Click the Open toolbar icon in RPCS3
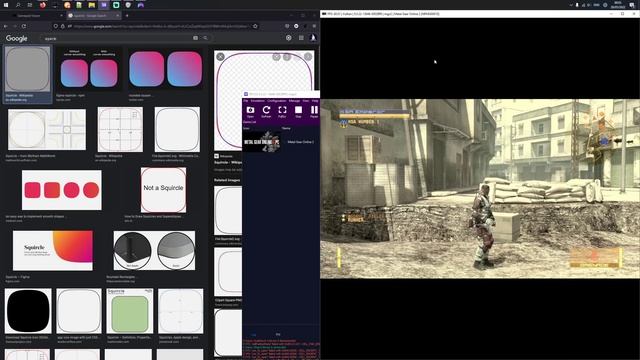This screenshot has height=360, width=640. click(250, 111)
